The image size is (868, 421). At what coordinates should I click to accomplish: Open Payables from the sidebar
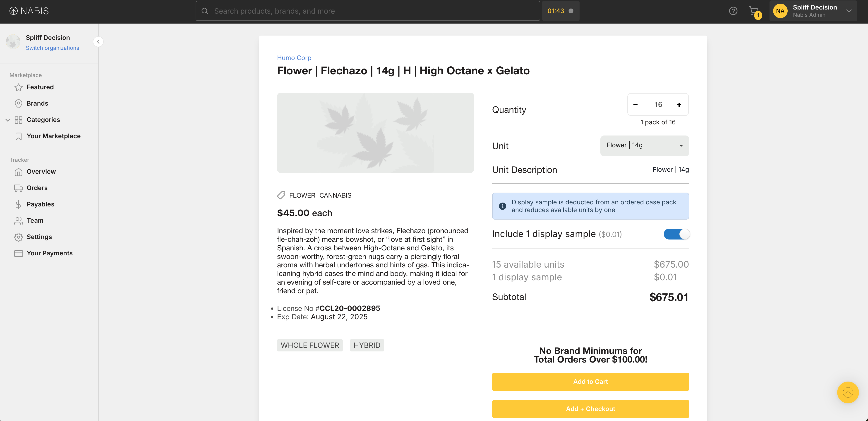[x=41, y=204]
